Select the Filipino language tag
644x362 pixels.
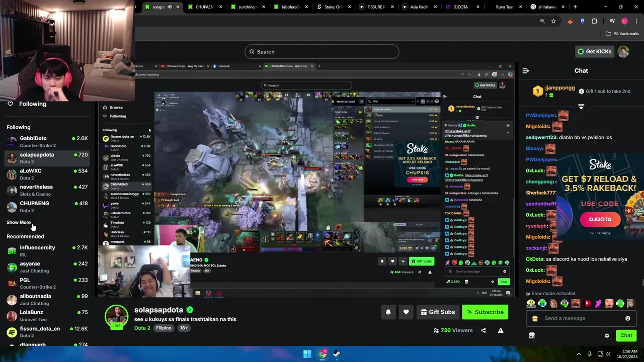coord(164,328)
